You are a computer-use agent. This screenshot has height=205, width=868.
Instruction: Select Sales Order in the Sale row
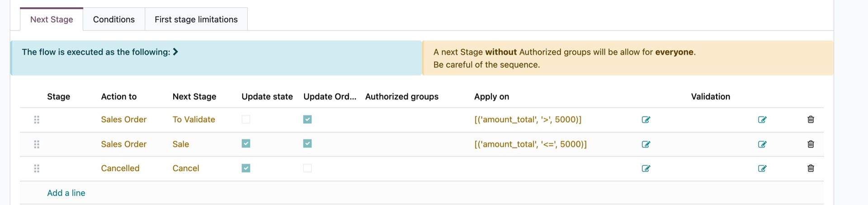click(123, 144)
